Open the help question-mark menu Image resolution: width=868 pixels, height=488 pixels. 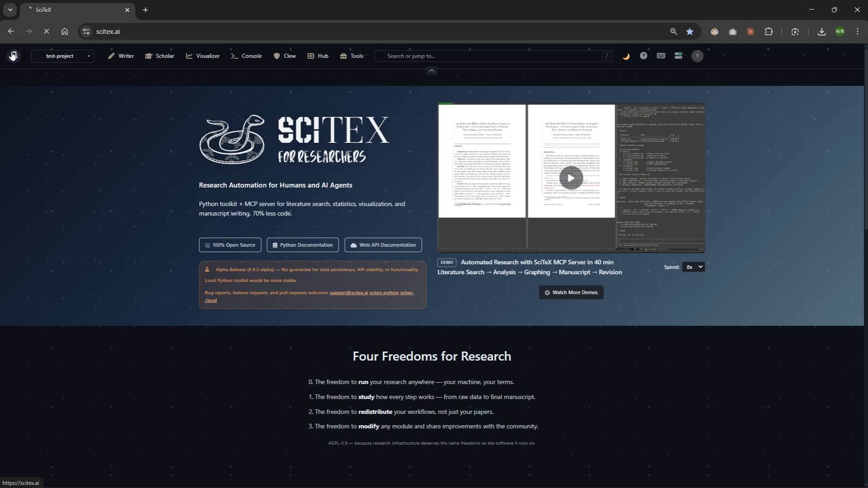(x=643, y=56)
